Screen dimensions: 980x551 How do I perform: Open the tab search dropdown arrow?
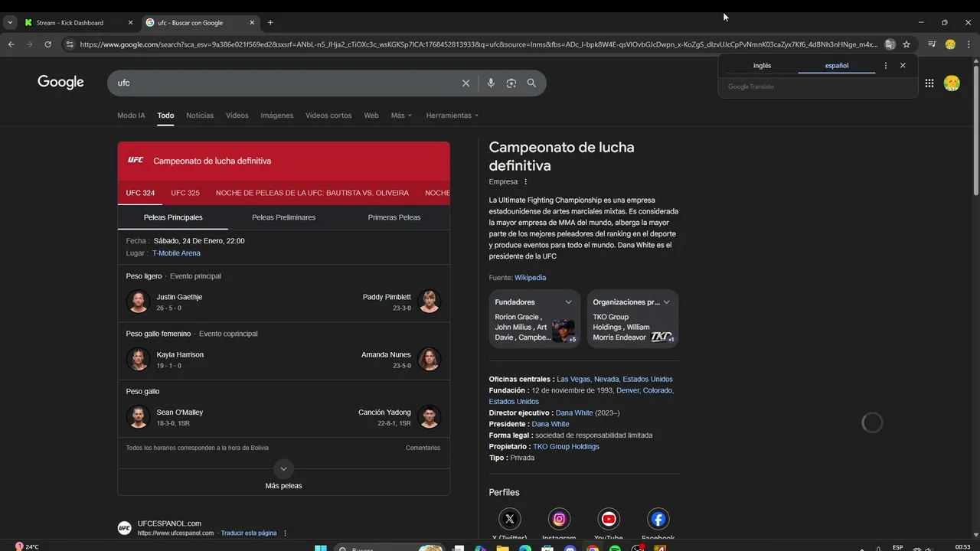pyautogui.click(x=10, y=23)
